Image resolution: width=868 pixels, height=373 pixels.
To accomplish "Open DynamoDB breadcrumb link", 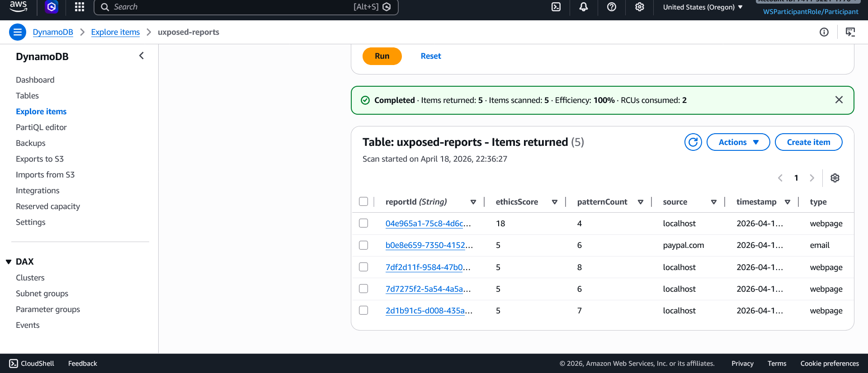I will [53, 32].
